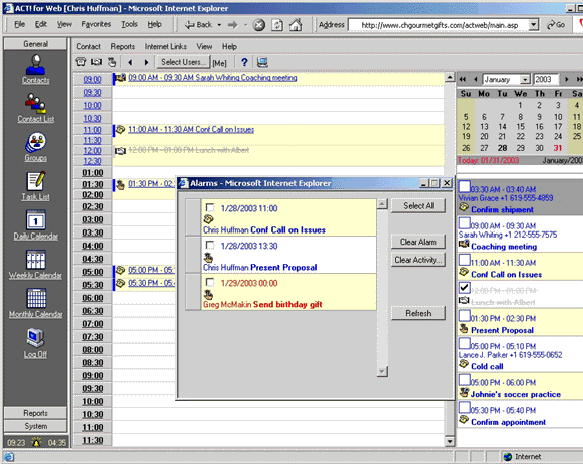Switch to the System sidebar tab
The height and width of the screenshot is (464, 583).
coord(36,426)
